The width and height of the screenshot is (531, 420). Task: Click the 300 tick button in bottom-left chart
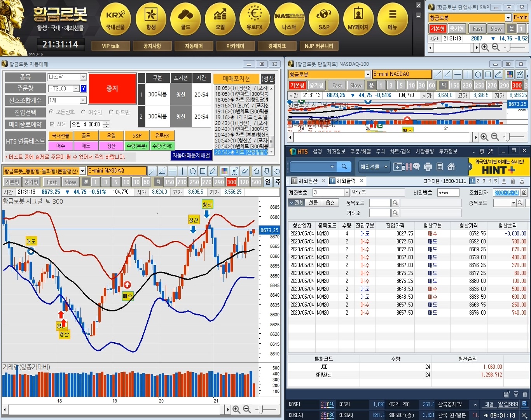231,182
